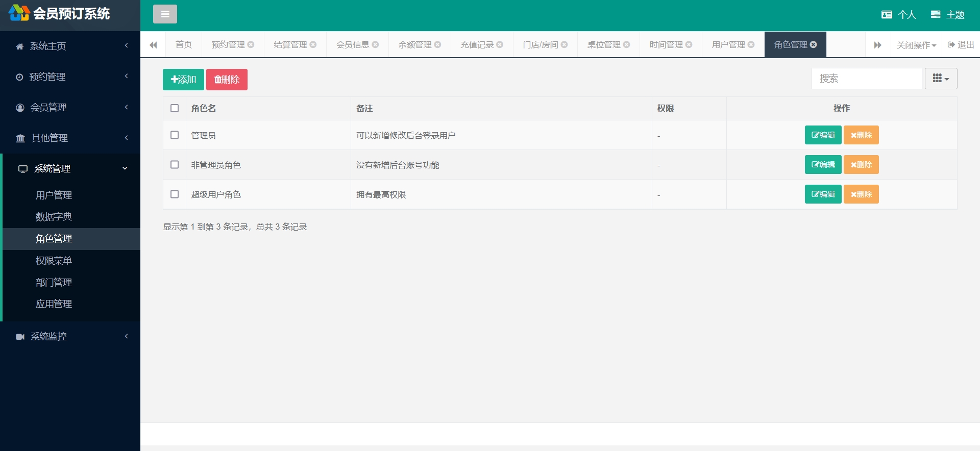This screenshot has width=980, height=451.
Task: Close the 余额管理 tab via its x icon
Action: point(437,44)
